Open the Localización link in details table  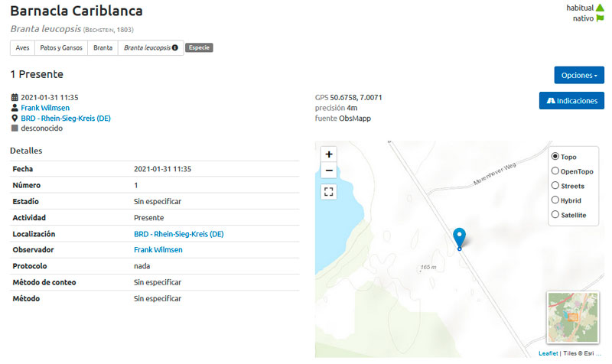[x=179, y=234]
